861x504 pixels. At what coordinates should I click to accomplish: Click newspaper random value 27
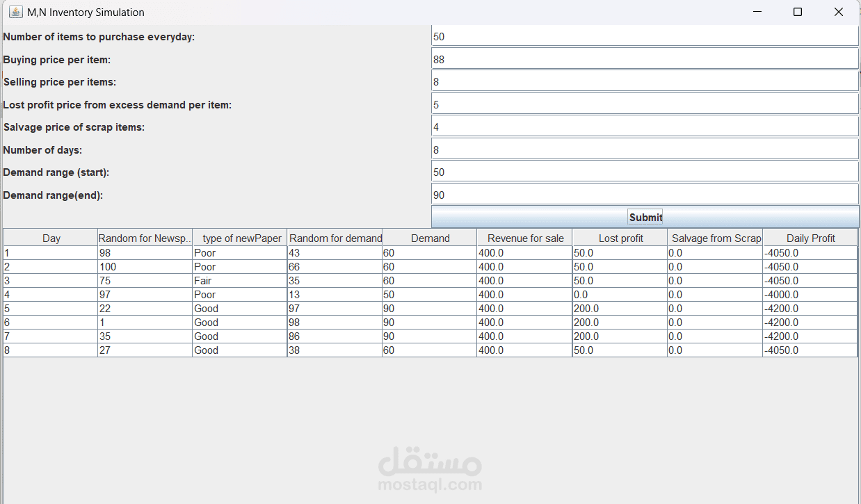(145, 350)
